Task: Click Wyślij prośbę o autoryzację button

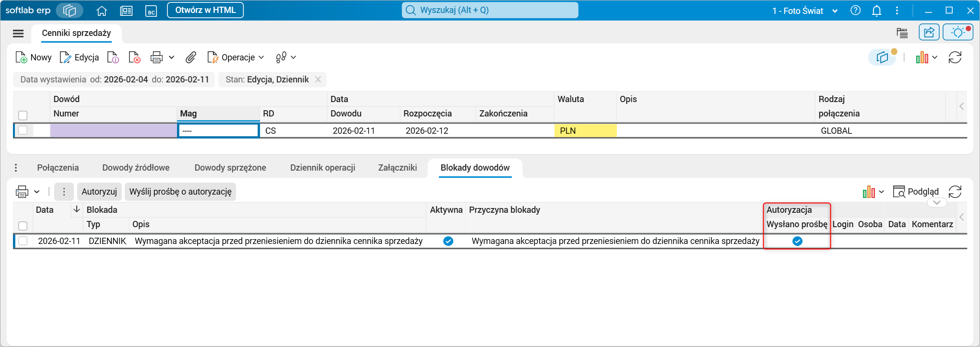Action: [180, 192]
